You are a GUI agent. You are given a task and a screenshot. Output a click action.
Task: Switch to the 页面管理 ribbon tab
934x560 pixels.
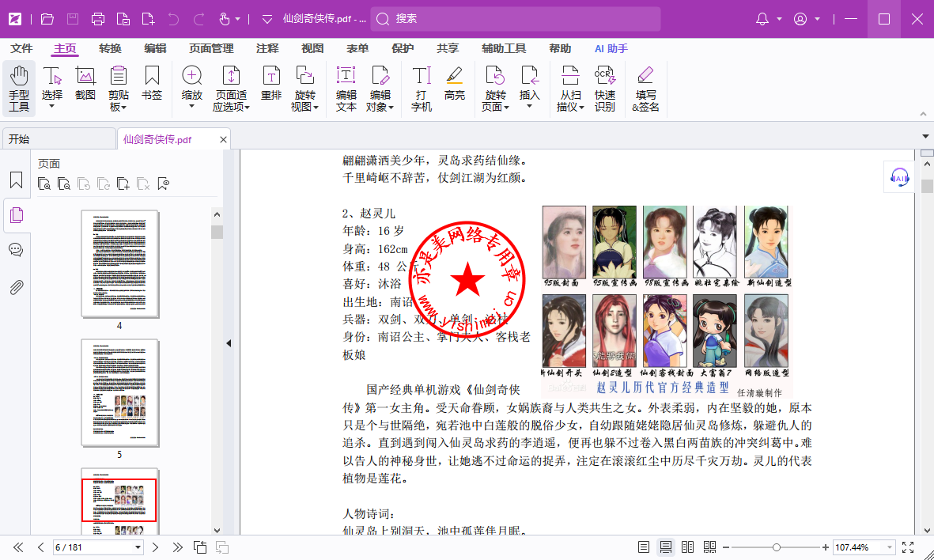211,48
